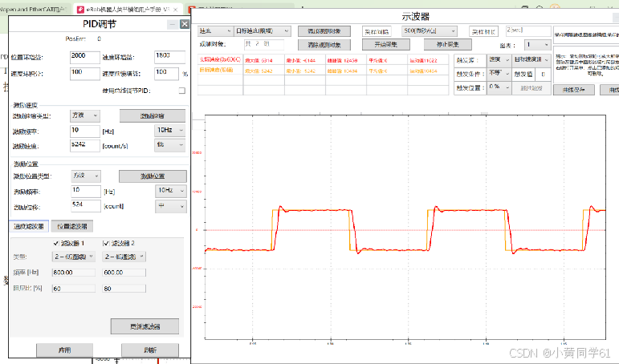Open the 图表 number dropdown

(537, 45)
